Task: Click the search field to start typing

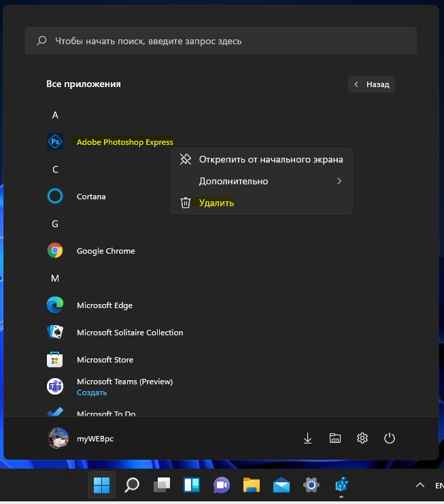Action: (x=221, y=41)
